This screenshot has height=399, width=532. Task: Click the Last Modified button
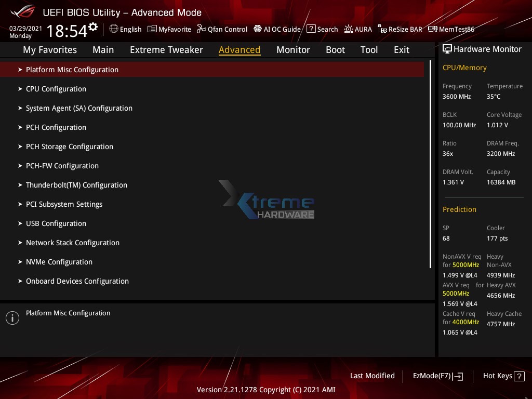tap(373, 376)
